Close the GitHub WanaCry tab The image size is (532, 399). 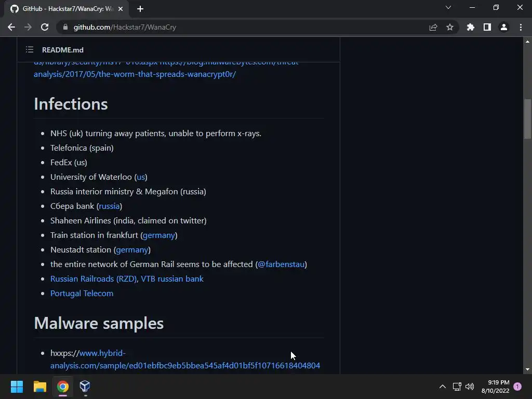coord(121,9)
